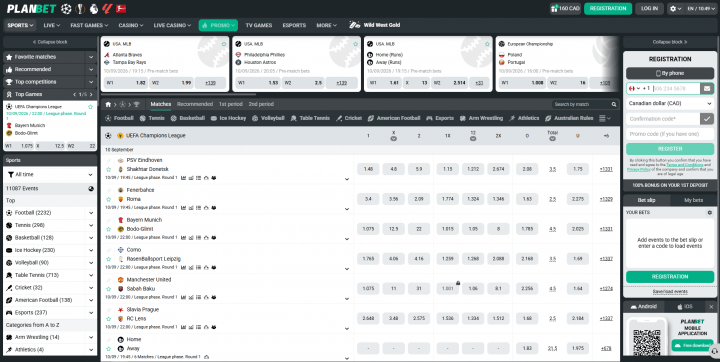Open the Football sport icon in sports bar
Screen dimensions: 720x362
click(108, 118)
